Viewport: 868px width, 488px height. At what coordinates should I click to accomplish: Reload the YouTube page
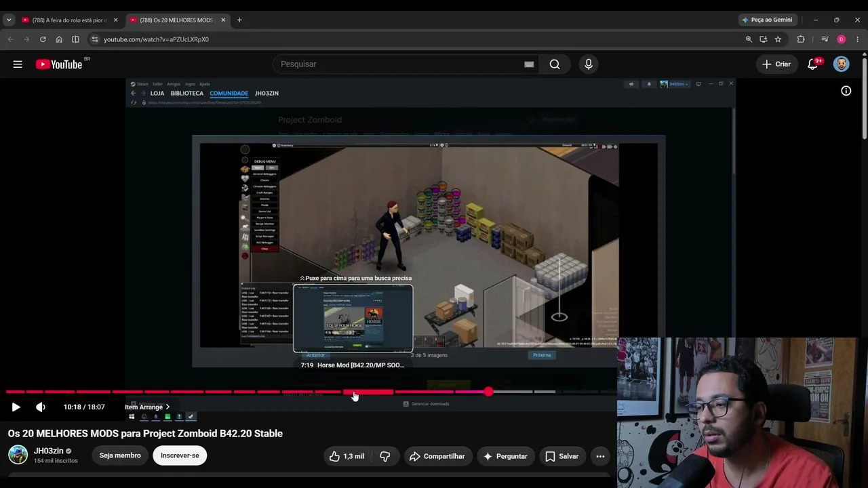tap(43, 39)
